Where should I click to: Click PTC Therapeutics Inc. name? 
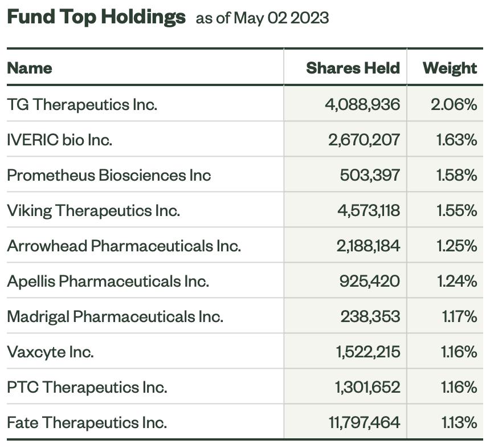(87, 388)
